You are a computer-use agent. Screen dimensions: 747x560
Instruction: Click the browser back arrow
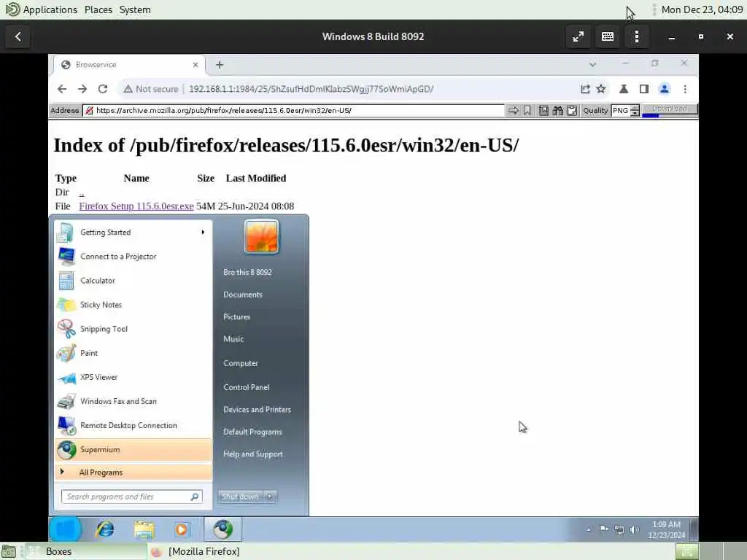62,89
